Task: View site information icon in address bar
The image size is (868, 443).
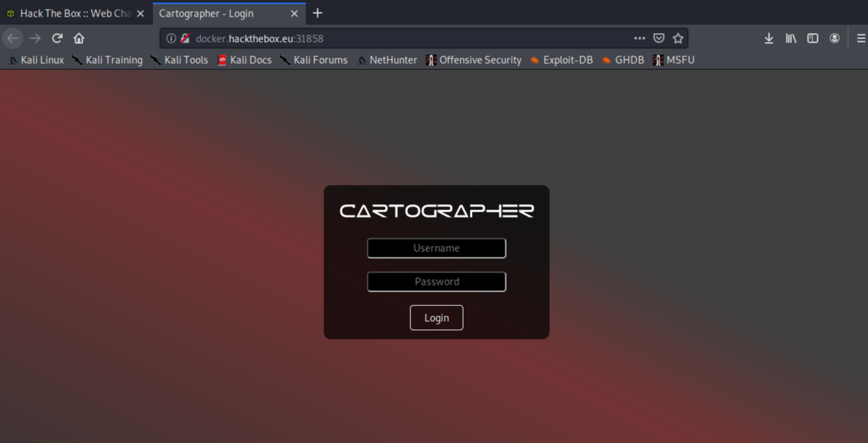Action: [x=171, y=38]
